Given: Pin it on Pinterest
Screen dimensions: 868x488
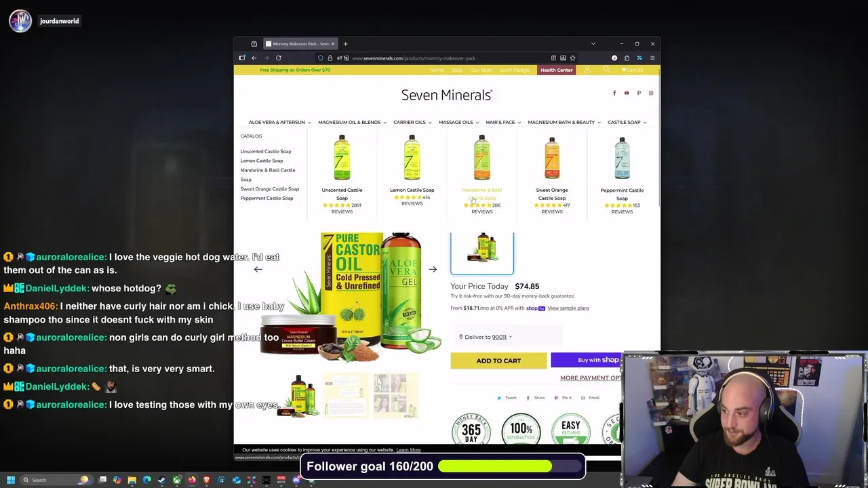Looking at the screenshot, I should coord(563,398).
